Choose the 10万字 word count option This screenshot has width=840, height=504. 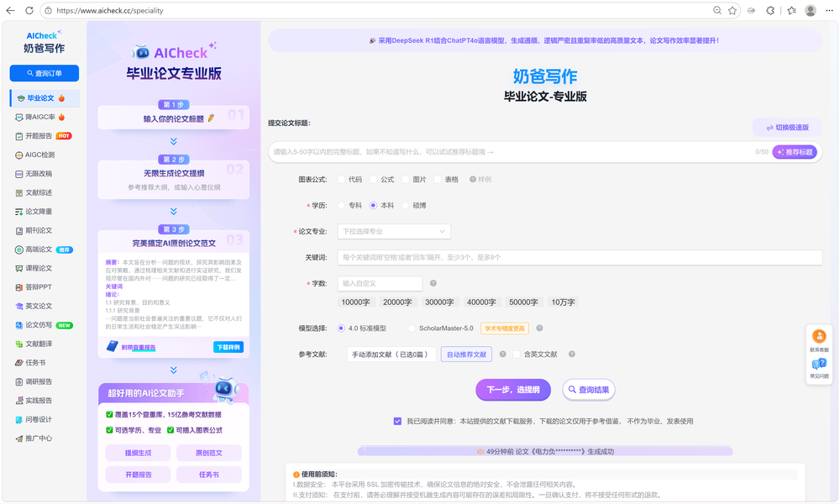point(563,302)
